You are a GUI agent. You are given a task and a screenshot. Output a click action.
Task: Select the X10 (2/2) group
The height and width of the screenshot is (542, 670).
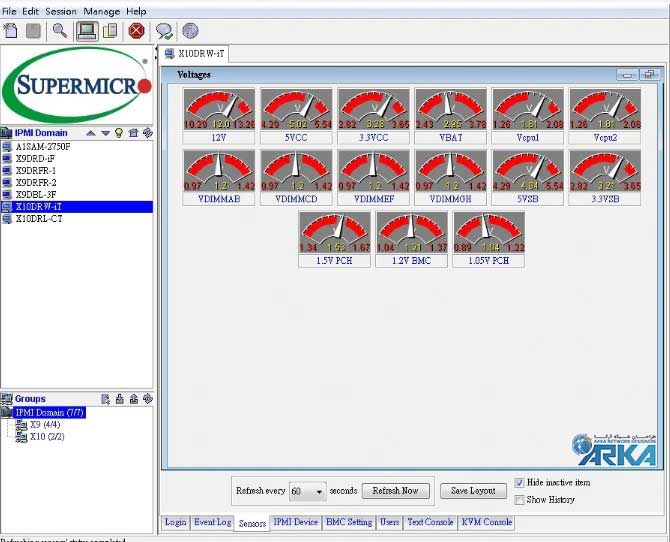click(x=47, y=436)
